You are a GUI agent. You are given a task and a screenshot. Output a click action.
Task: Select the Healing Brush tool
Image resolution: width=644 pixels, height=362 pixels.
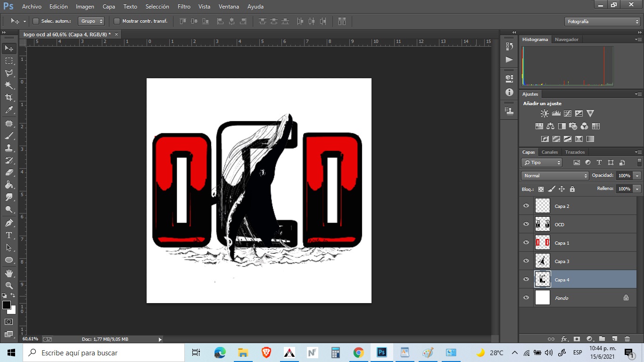tap(9, 123)
